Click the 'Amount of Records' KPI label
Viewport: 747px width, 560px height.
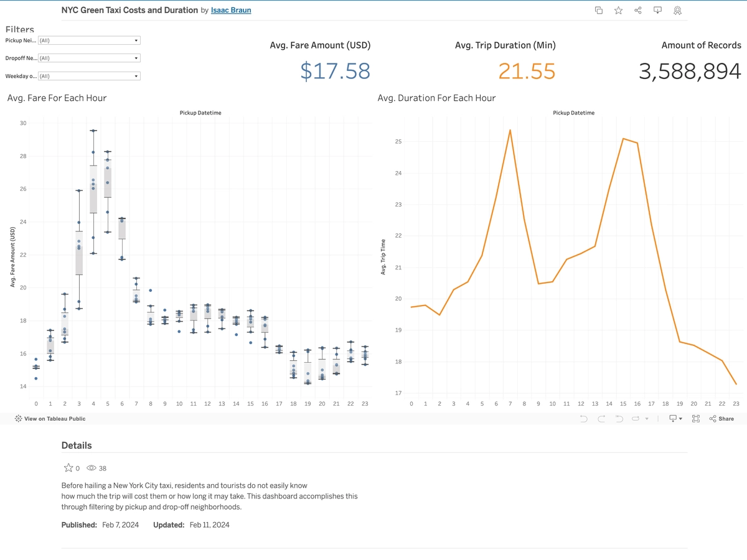702,45
